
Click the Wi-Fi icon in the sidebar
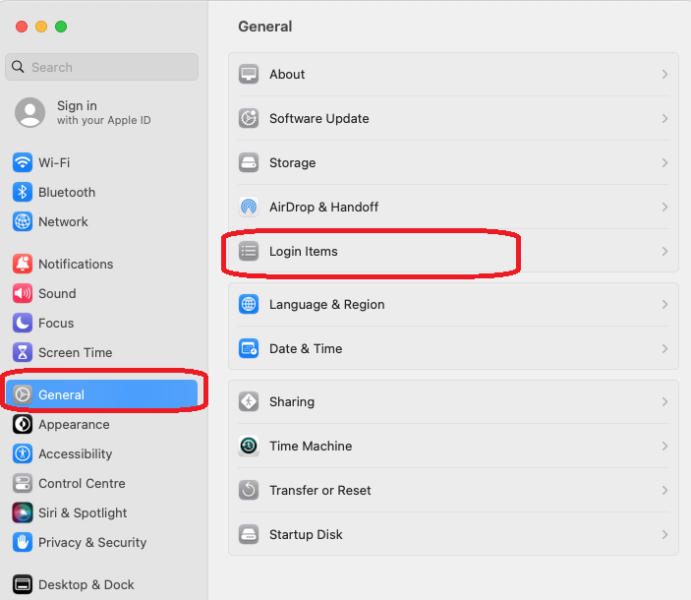(22, 163)
